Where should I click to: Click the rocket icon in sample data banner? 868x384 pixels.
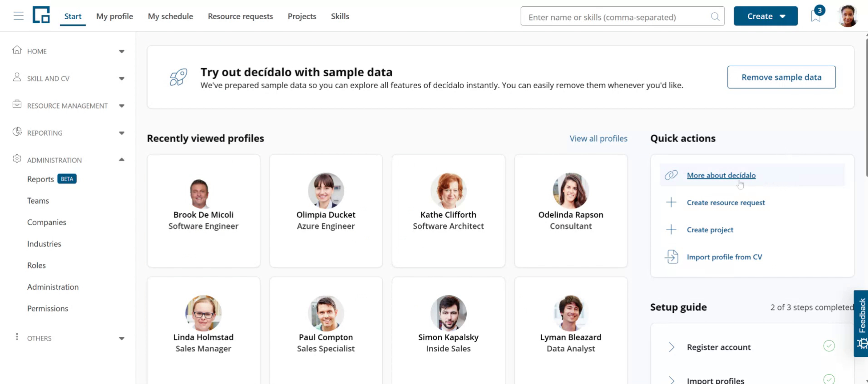[x=178, y=77]
